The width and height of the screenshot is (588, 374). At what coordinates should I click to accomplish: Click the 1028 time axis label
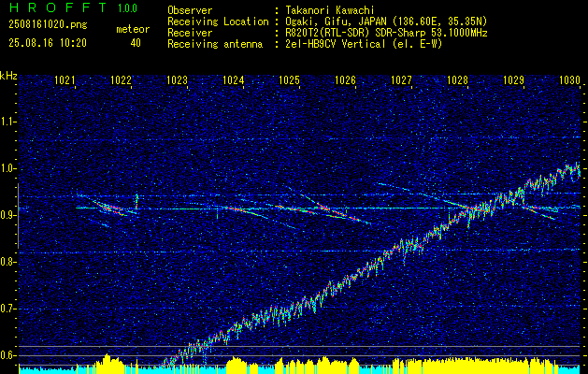pos(457,79)
